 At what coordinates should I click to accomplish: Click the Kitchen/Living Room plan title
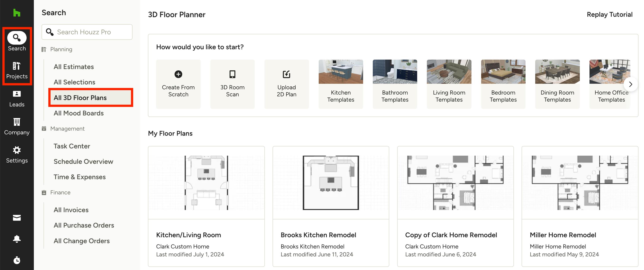[x=189, y=235]
